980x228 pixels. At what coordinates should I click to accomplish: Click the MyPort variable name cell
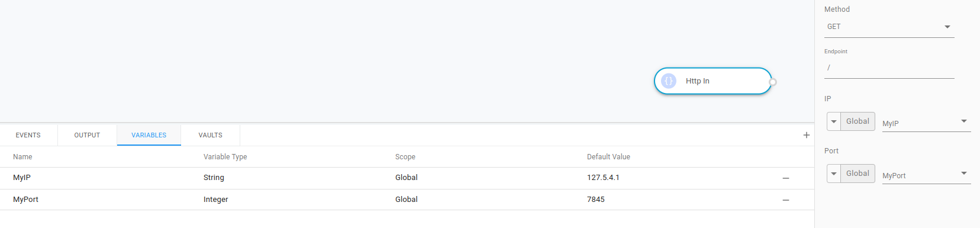25,200
